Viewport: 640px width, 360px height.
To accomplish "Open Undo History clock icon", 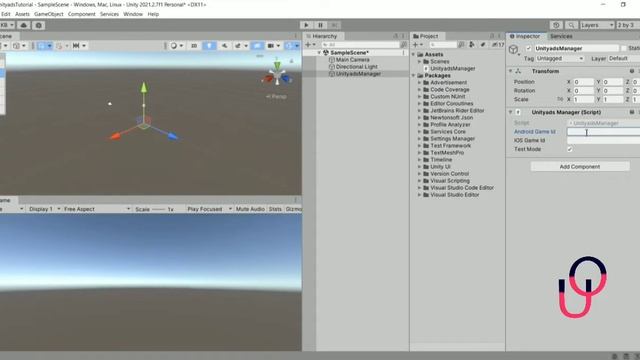I will [556, 25].
